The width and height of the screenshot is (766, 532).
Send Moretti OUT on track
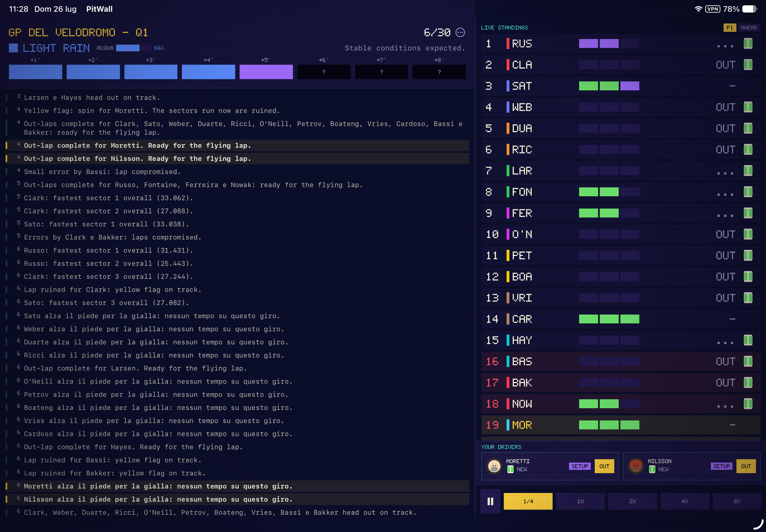604,466
